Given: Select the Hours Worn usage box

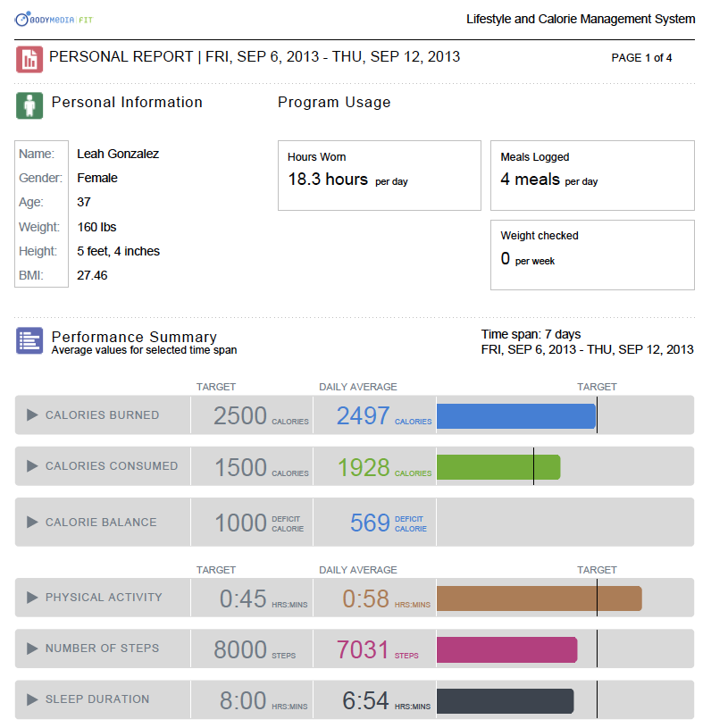Looking at the screenshot, I should [380, 175].
